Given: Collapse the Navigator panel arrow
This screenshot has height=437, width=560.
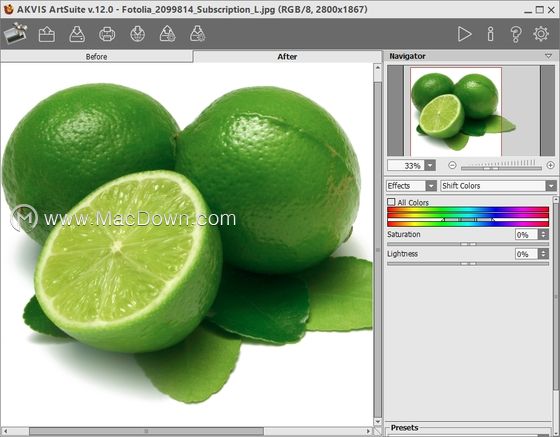Looking at the screenshot, I should pyautogui.click(x=549, y=56).
